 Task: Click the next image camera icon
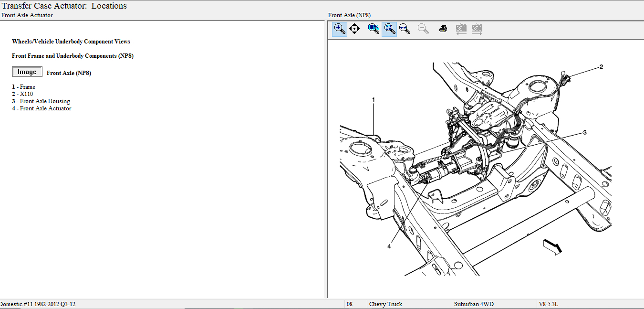click(x=477, y=29)
